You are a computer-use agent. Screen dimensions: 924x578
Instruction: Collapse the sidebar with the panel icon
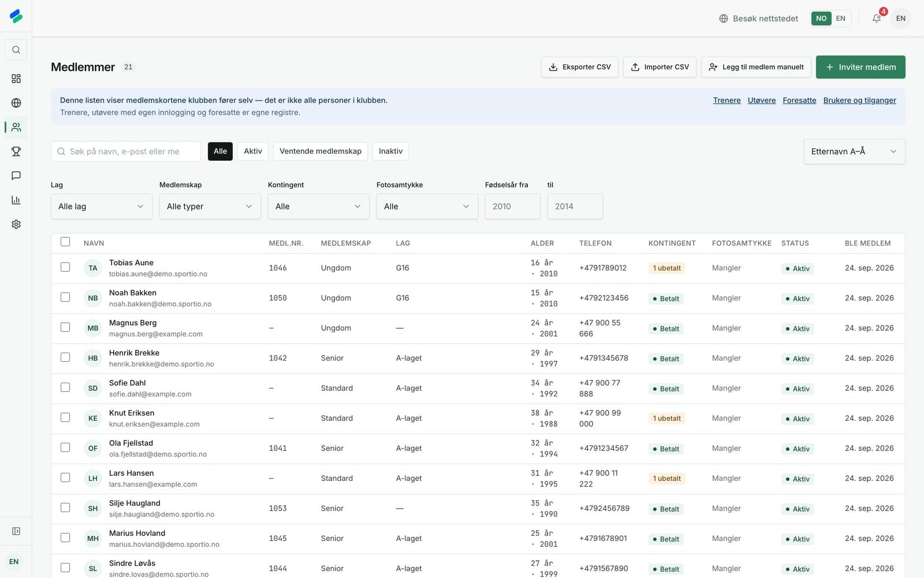[x=16, y=531]
